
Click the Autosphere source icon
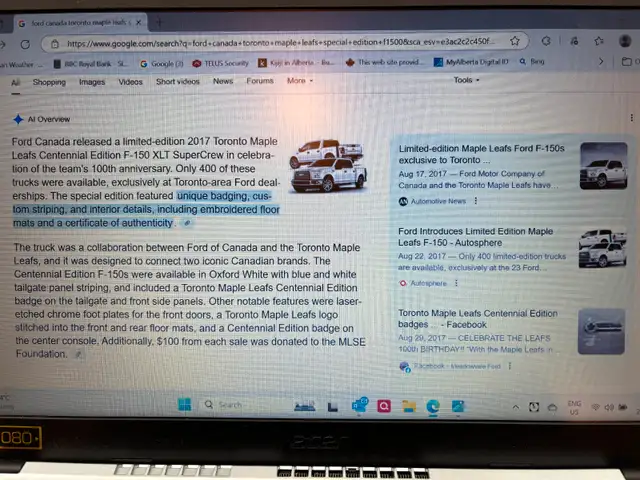[403, 283]
